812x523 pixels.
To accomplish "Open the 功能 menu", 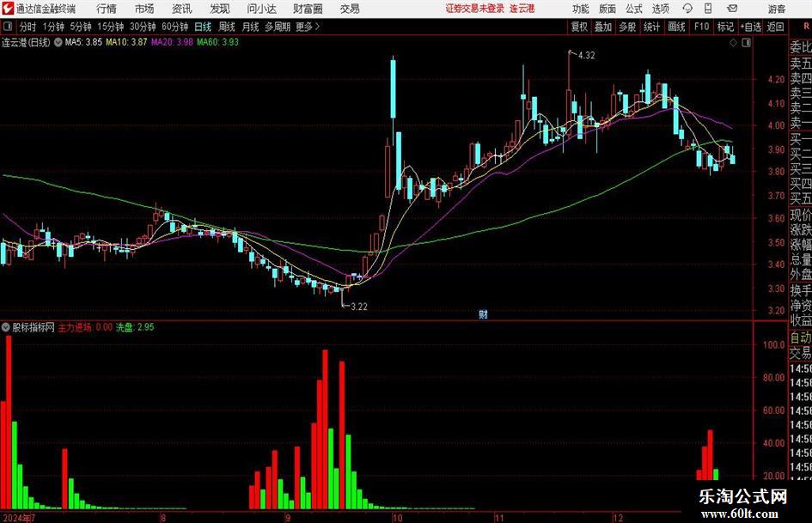I will tap(581, 9).
